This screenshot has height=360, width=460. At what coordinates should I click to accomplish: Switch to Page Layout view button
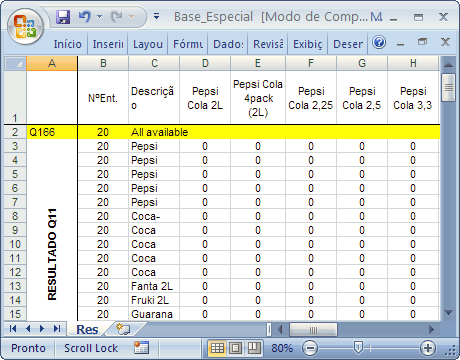[236, 348]
